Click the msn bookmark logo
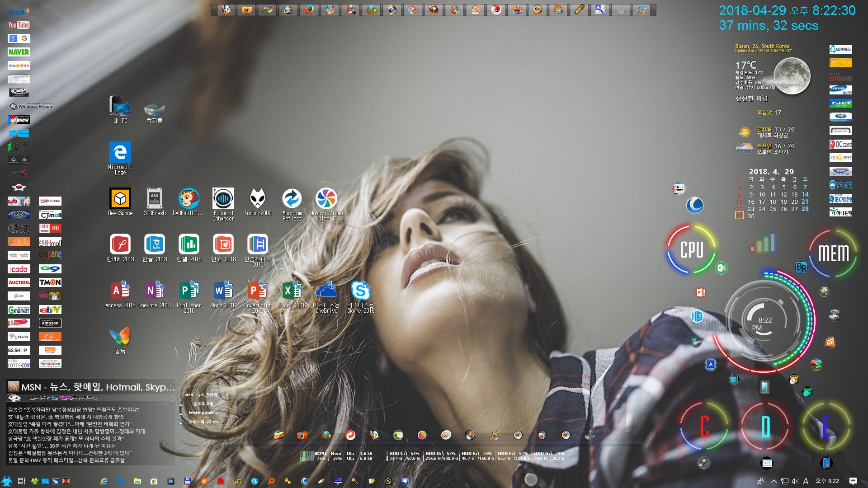This screenshot has height=488, width=868. (19, 11)
